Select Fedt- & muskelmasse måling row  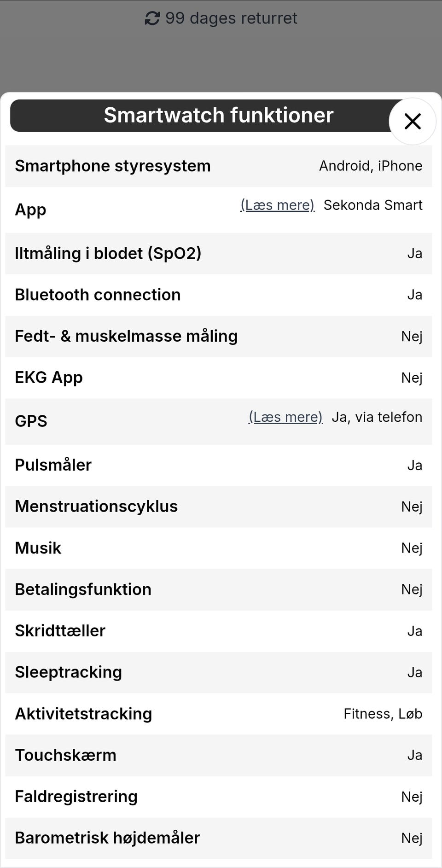click(219, 336)
